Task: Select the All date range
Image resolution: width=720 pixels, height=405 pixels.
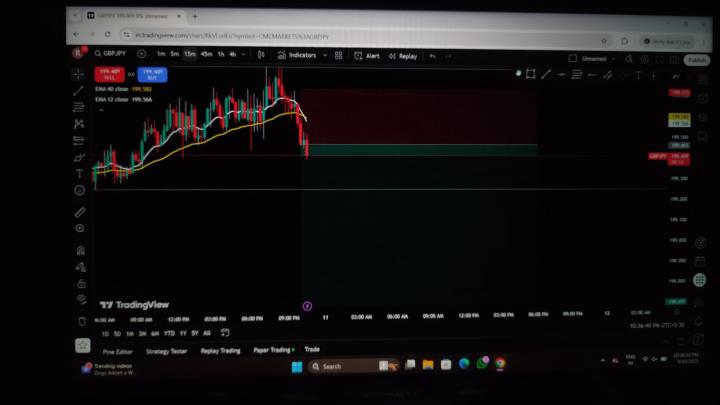Action: [207, 333]
